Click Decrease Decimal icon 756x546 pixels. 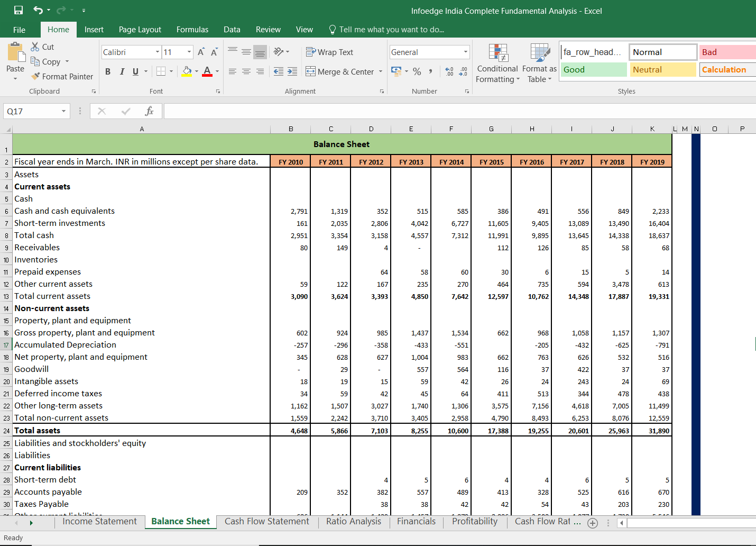tap(463, 71)
